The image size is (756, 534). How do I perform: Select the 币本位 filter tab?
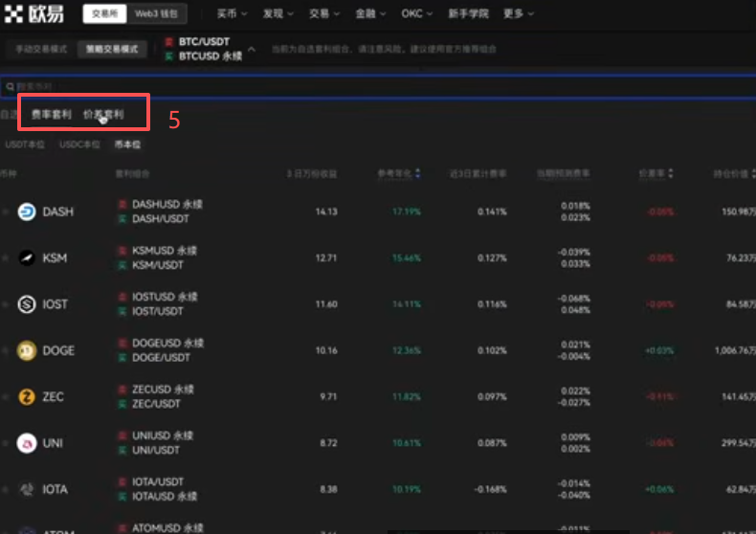pos(127,145)
